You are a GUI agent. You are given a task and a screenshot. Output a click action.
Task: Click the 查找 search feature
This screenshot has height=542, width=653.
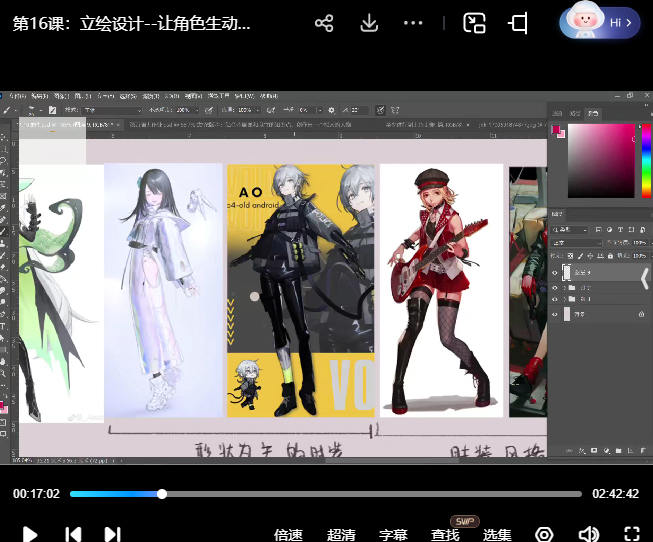click(446, 535)
